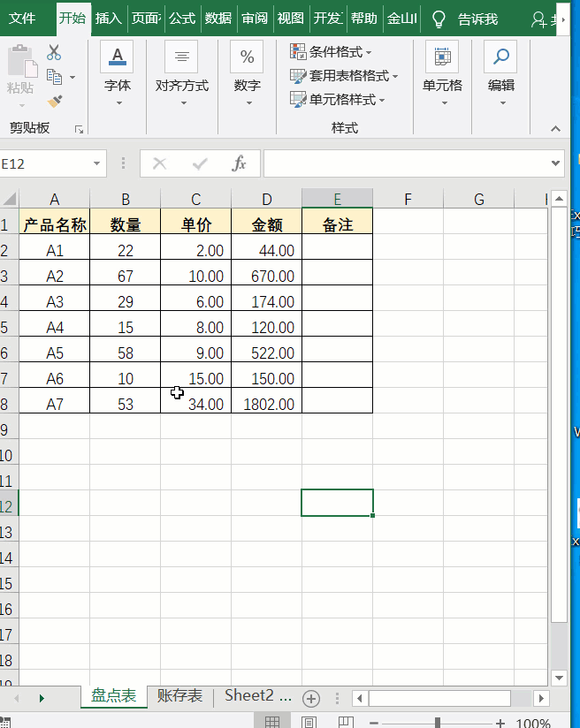Click the zoom in plus icon

[x=500, y=723]
